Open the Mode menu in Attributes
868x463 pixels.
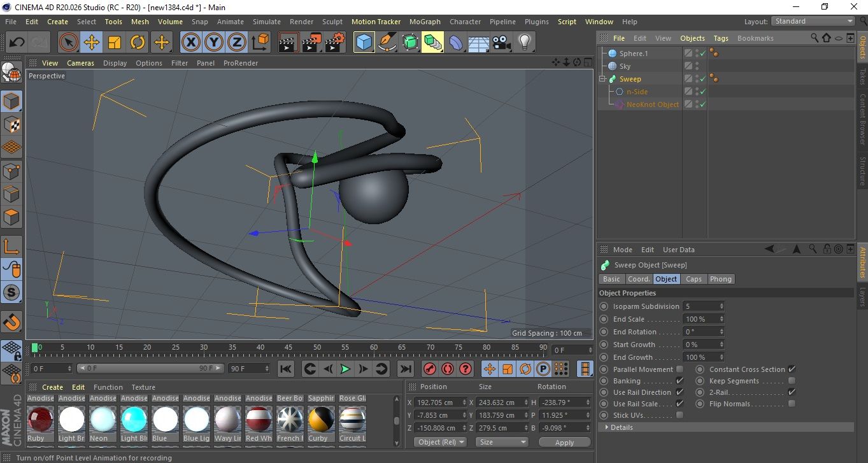(x=623, y=250)
